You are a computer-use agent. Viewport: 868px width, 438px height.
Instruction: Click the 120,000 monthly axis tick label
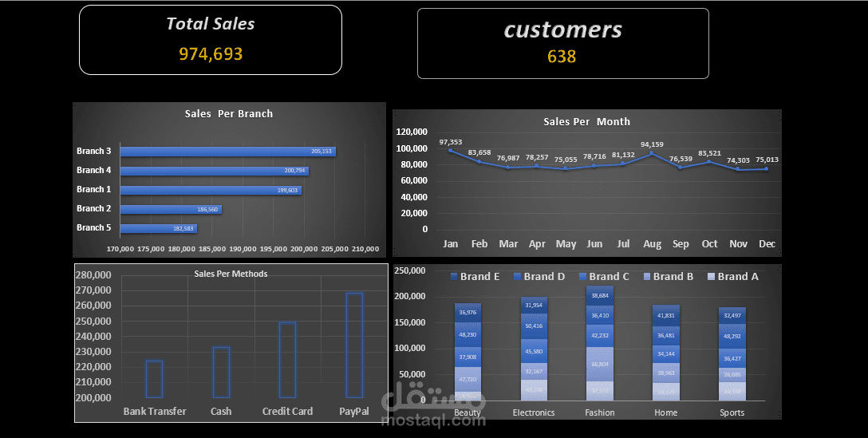pos(412,132)
